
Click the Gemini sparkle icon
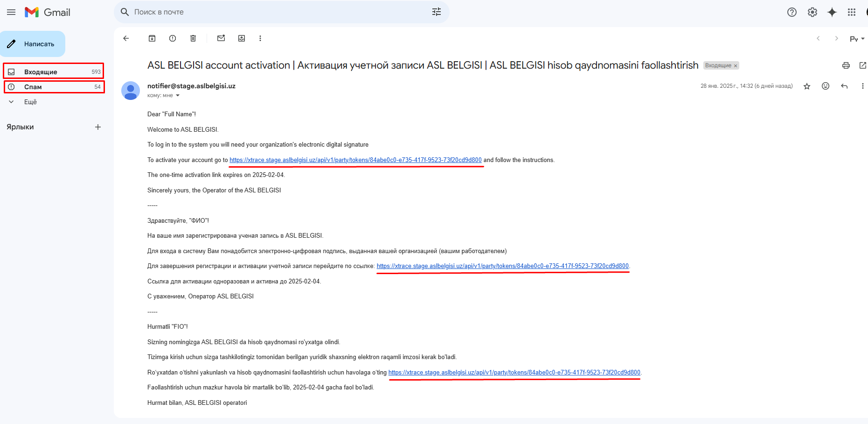coord(832,12)
